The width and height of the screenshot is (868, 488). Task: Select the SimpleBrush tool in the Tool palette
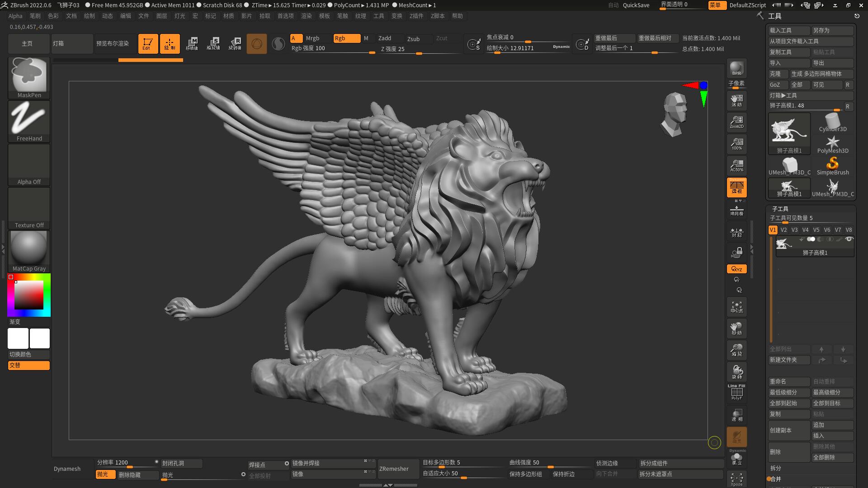[833, 164]
